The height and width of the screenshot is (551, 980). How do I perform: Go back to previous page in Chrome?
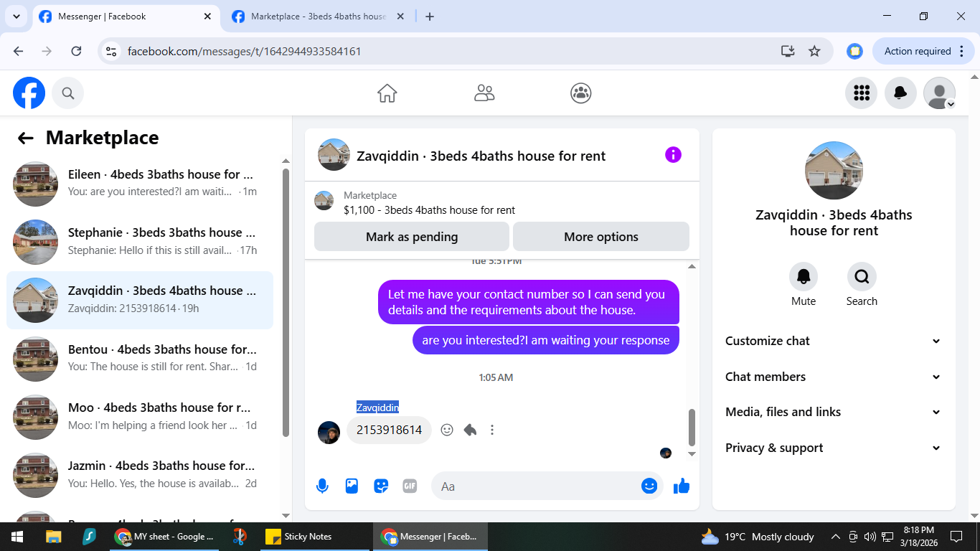[x=19, y=51]
